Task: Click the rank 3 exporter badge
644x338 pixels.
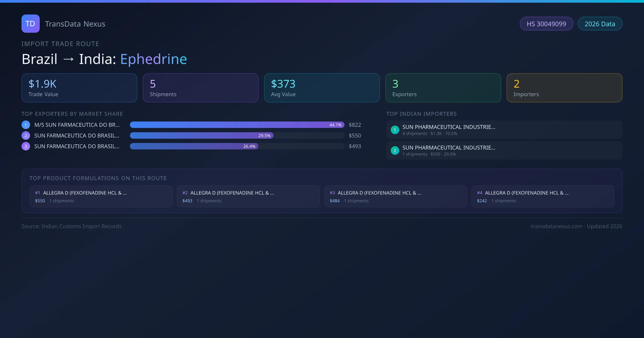Action: pos(26,146)
